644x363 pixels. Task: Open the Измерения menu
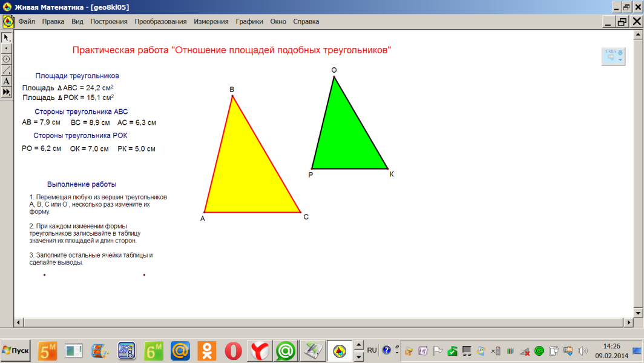(211, 22)
